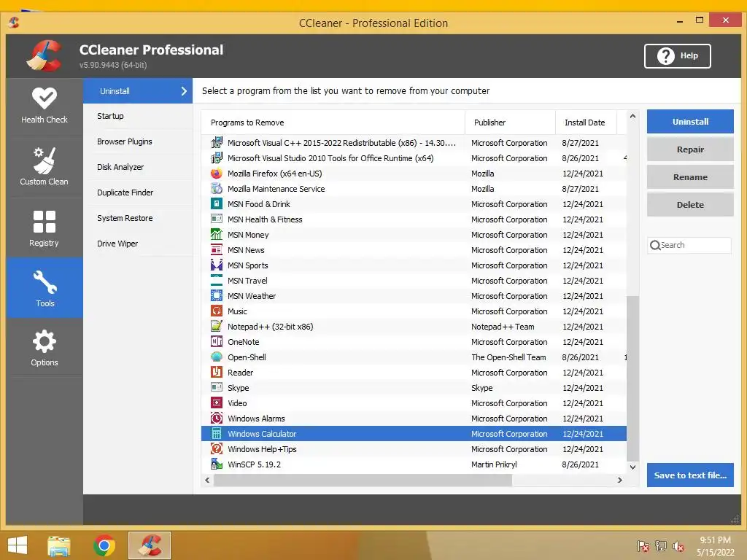Open the Health Check section
This screenshot has width=747, height=560.
[x=44, y=106]
